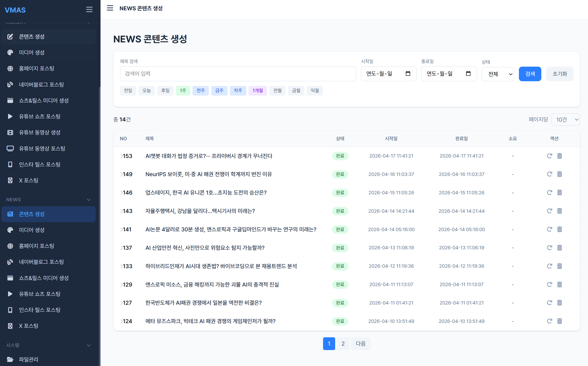Expand row 146 details chevron

pos(121,193)
